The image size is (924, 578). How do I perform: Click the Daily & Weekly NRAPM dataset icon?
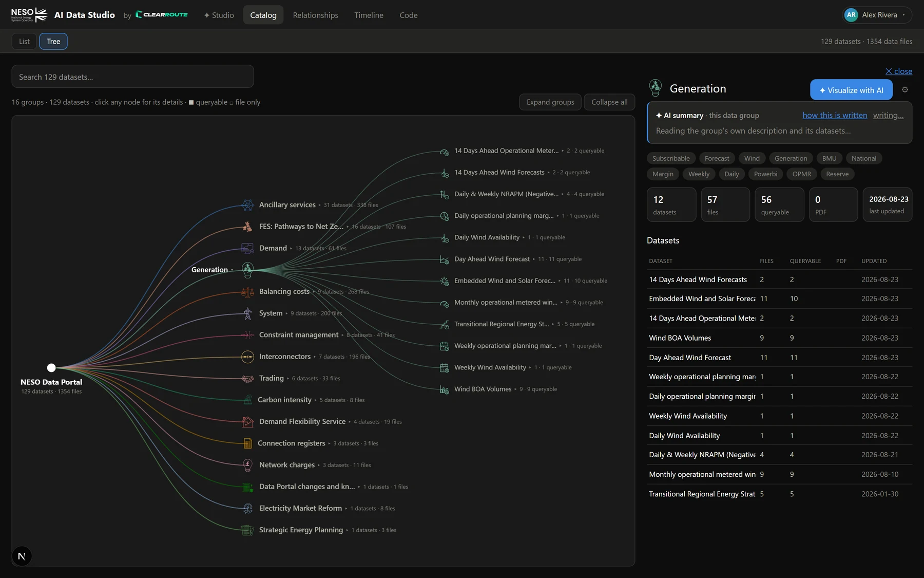[445, 194]
